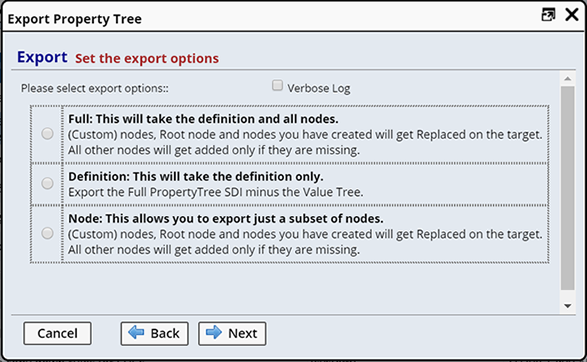This screenshot has height=362, width=587.
Task: Click the pop-out window icon in title bar
Action: (x=548, y=15)
